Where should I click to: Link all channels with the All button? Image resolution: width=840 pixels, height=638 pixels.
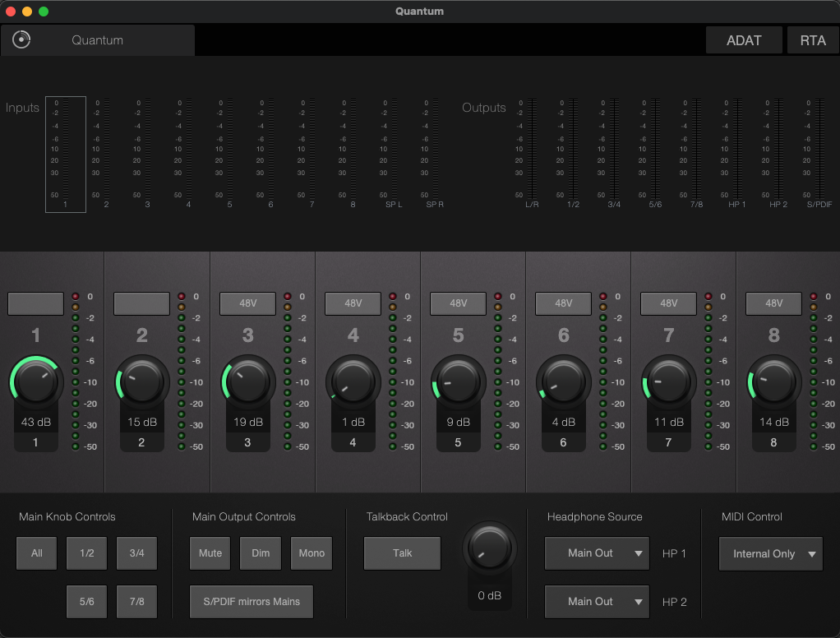pos(36,552)
